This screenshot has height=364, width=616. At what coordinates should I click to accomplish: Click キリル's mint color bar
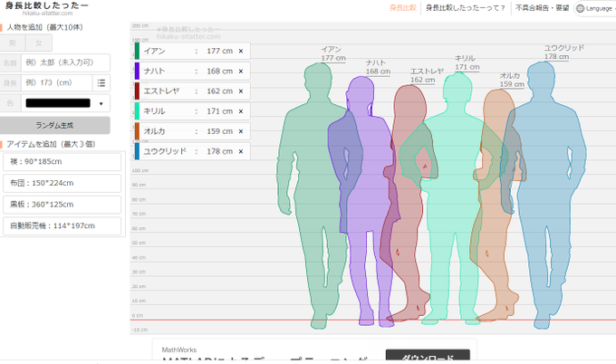(137, 111)
